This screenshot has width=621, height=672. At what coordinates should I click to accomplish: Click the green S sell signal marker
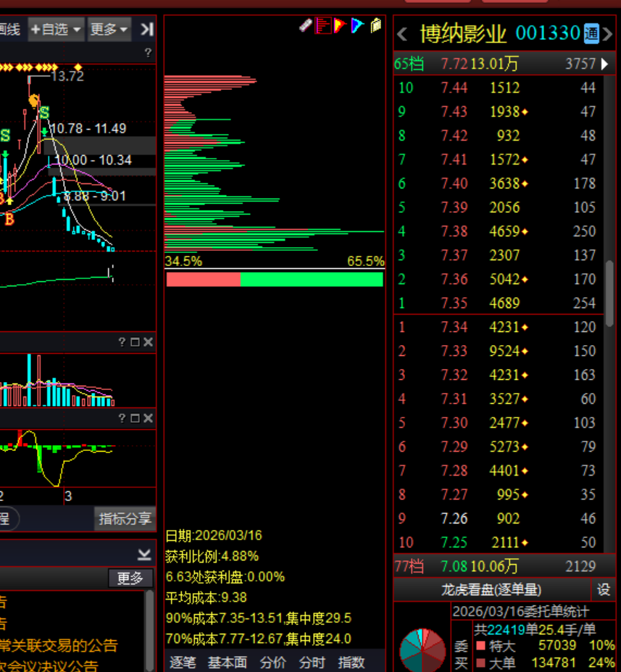(44, 112)
